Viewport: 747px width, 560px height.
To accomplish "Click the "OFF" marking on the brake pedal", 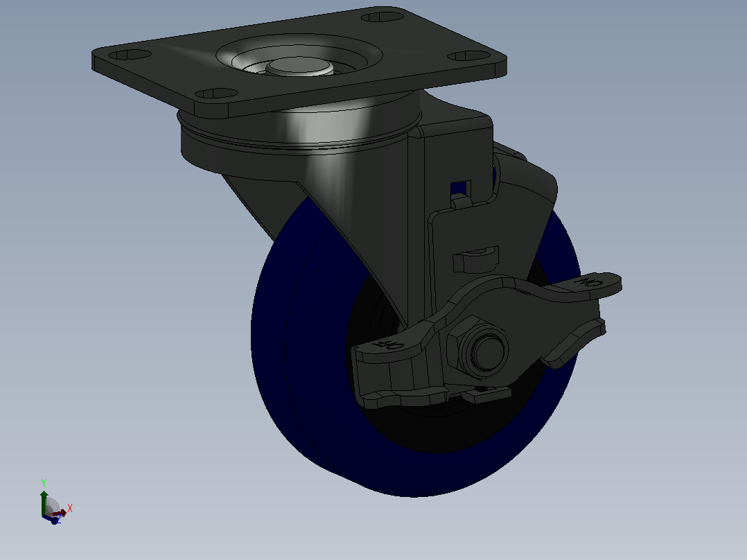I will point(389,344).
